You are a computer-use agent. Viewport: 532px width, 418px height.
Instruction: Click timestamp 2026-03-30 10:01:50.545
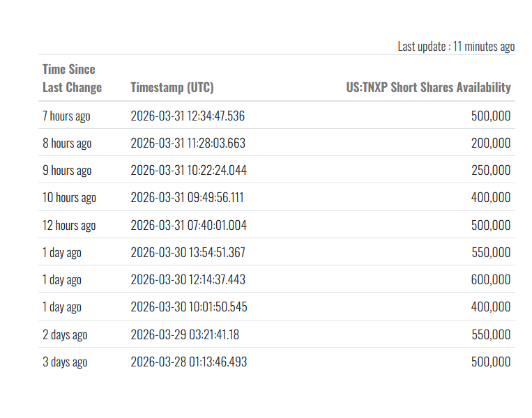189,307
